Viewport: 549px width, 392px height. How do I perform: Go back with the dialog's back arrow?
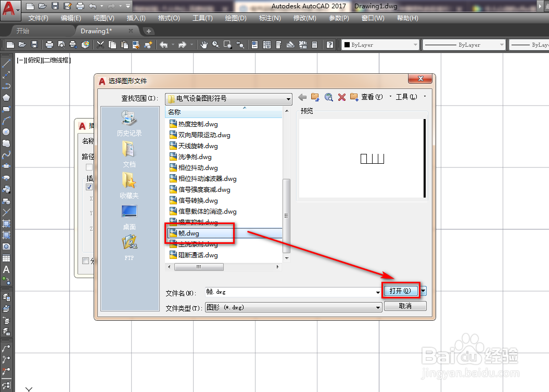click(x=302, y=97)
